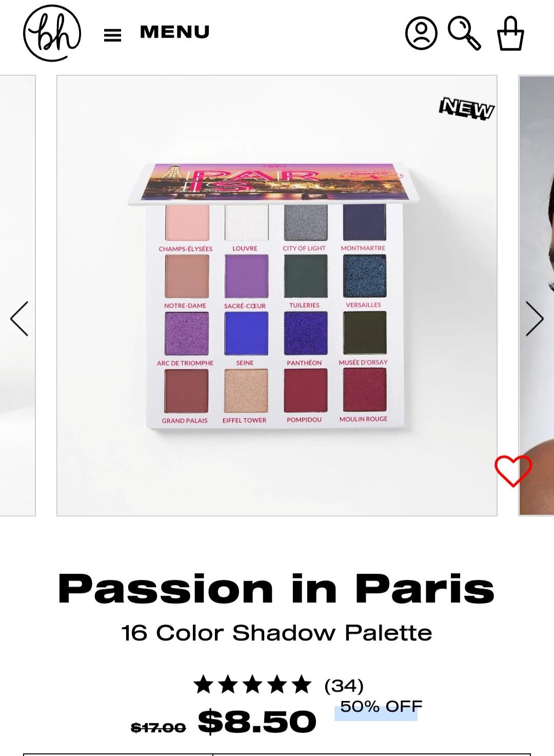This screenshot has width=554, height=756.
Task: Open the hamburger menu icon
Action: (x=112, y=35)
